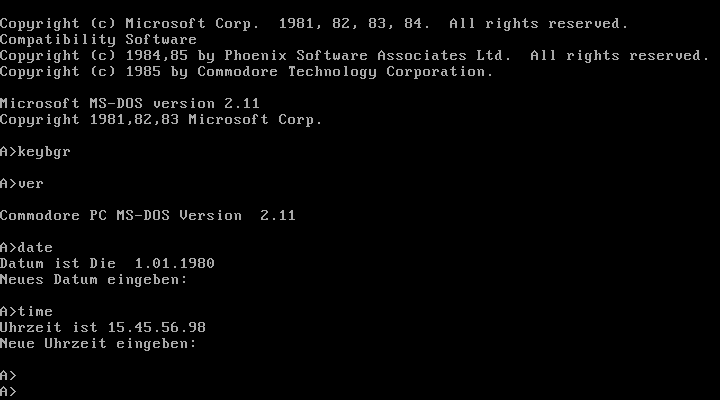Click the 'keybgr' command text
Viewport: 720px width, 400px height.
point(44,152)
